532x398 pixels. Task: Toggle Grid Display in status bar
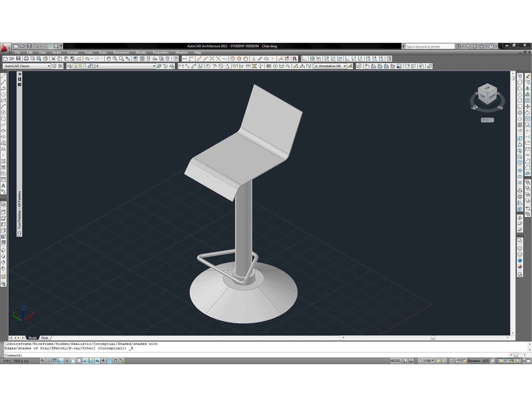(x=54, y=361)
